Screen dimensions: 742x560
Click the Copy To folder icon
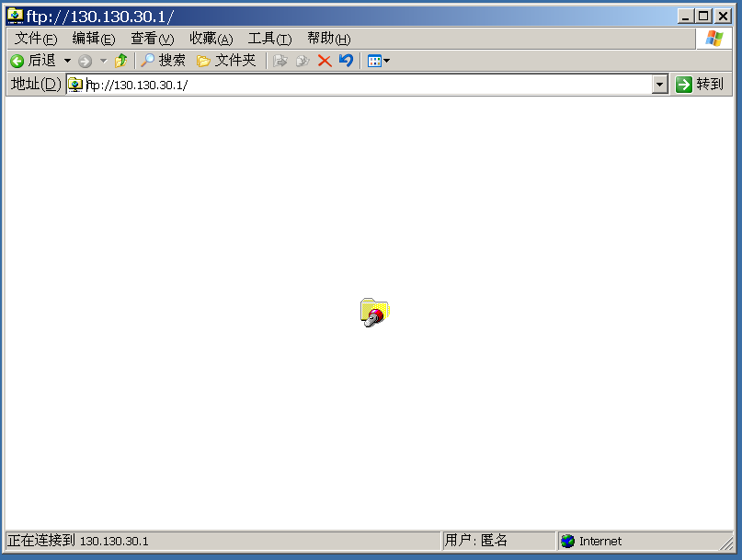(x=303, y=61)
